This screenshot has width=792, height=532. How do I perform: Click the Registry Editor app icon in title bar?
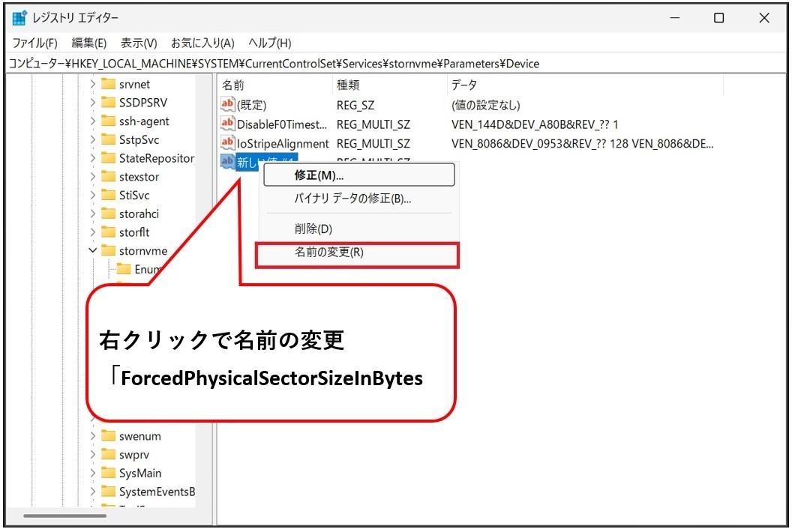pyautogui.click(x=19, y=18)
